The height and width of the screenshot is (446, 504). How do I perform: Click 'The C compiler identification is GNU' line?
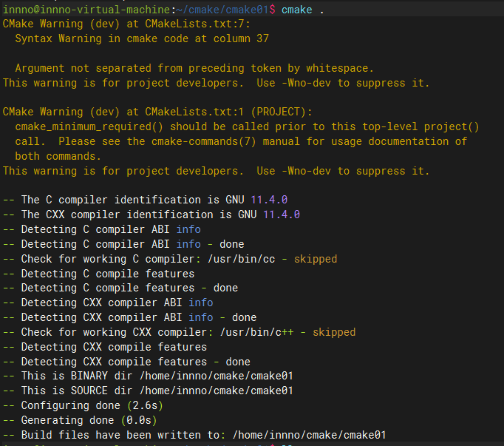point(145,200)
